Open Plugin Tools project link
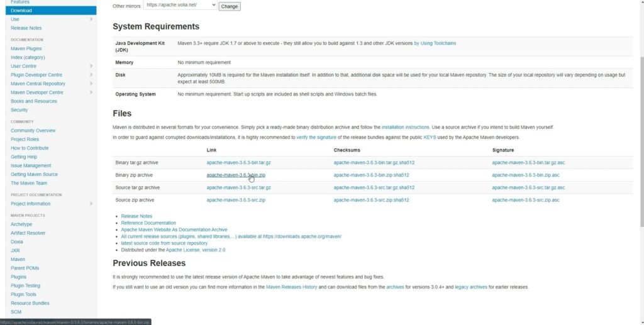Screen dimensions: 644x325 pos(23,294)
